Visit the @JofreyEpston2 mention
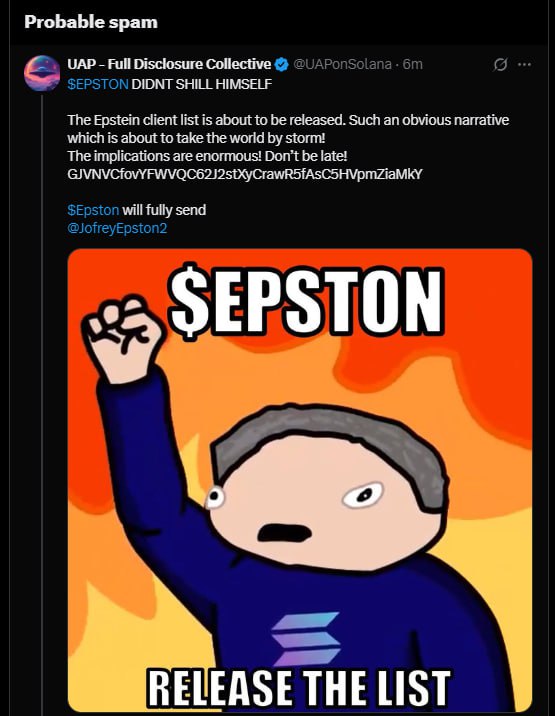This screenshot has height=716, width=555. pos(117,228)
